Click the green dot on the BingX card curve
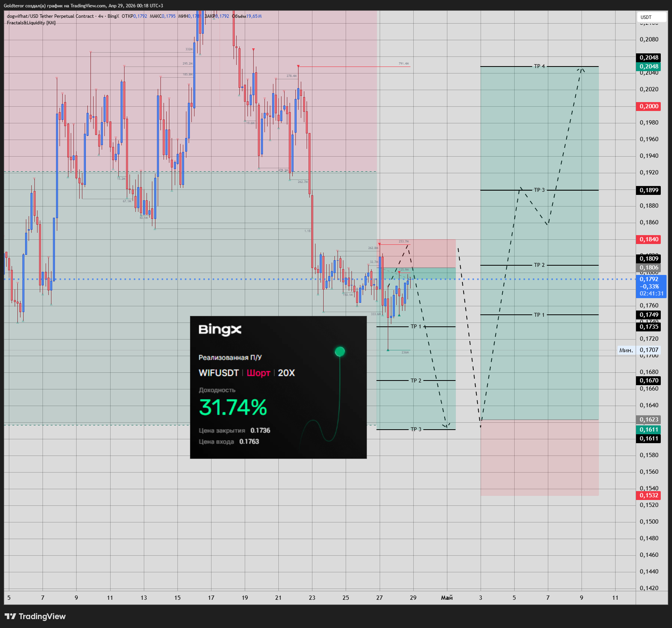 tap(340, 352)
